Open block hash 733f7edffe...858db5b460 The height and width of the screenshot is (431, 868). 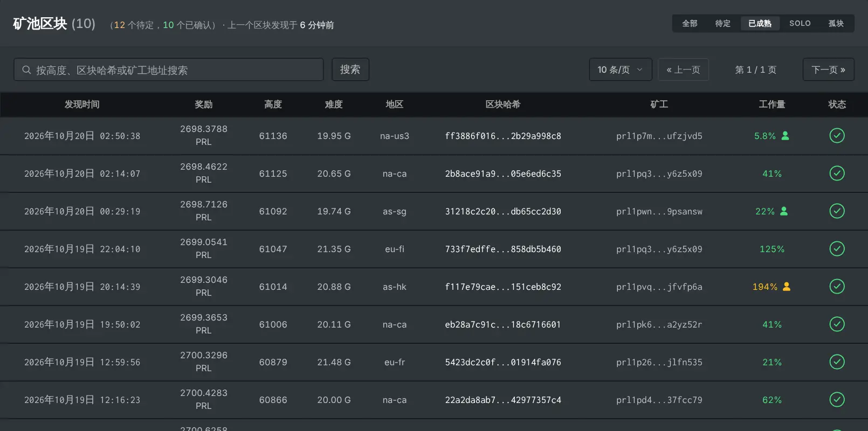coord(503,249)
